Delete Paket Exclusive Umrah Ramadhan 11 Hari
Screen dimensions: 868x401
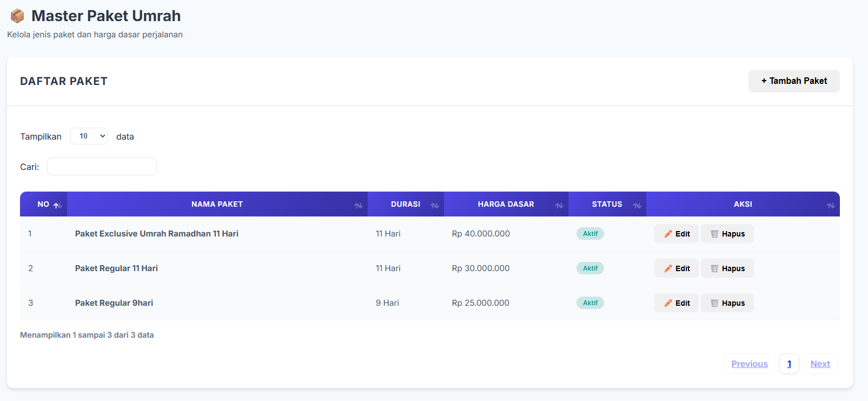tap(727, 234)
